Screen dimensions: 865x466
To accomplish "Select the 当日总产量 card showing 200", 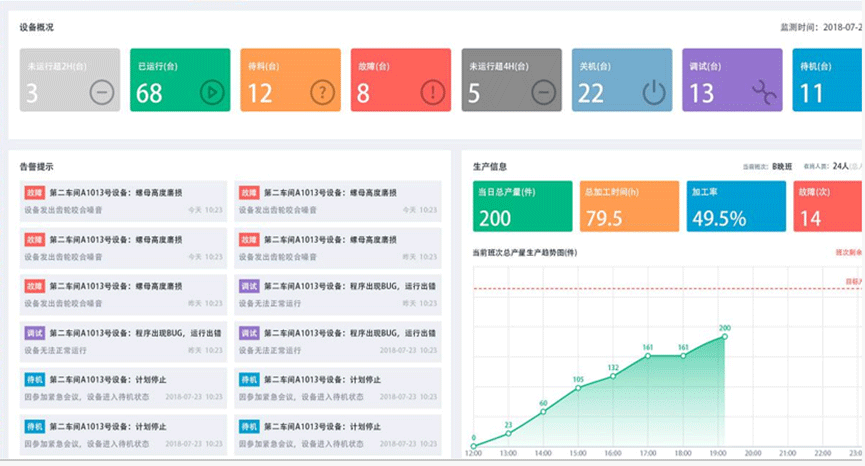I will click(522, 206).
